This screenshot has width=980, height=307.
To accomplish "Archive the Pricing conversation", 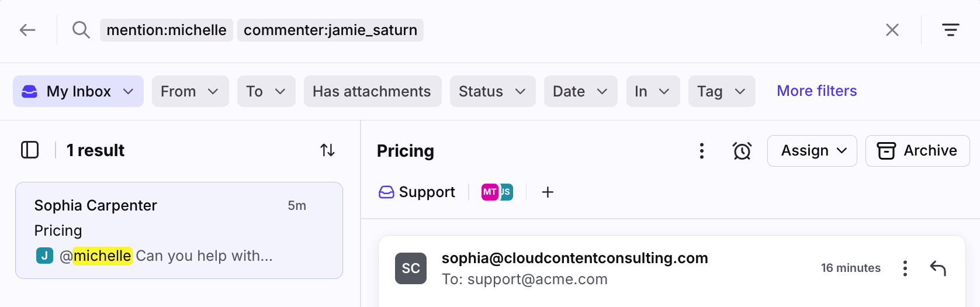I will coord(917,151).
